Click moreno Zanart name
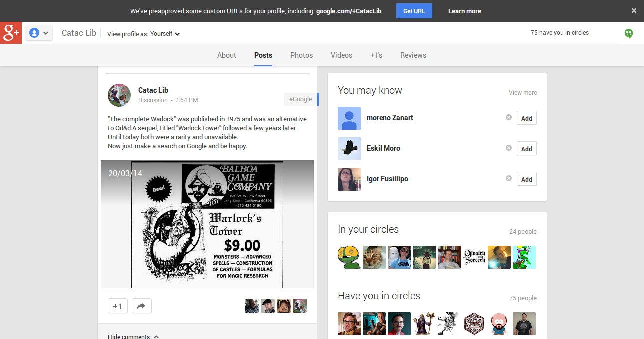644x339 pixels. 390,118
